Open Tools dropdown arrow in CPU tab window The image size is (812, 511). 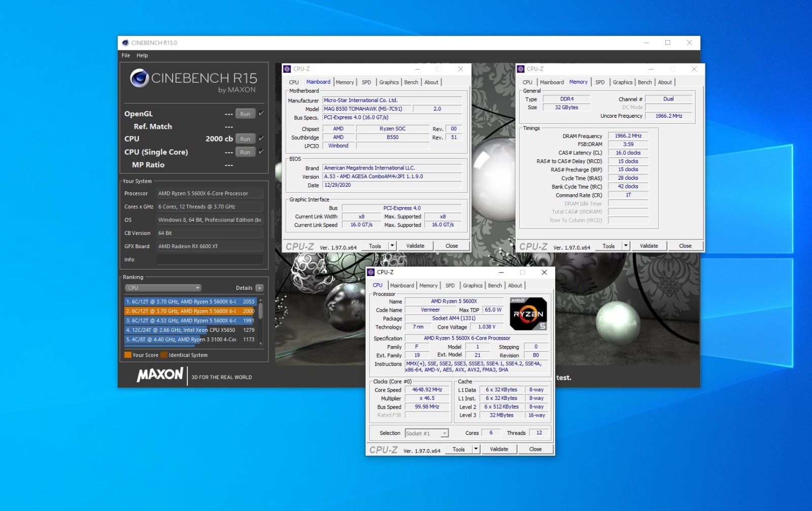[x=476, y=449]
